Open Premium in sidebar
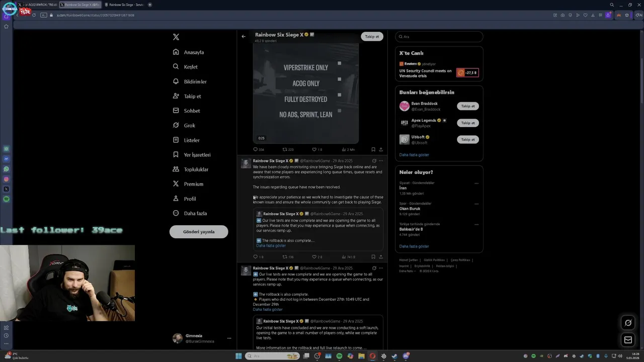 click(x=188, y=184)
